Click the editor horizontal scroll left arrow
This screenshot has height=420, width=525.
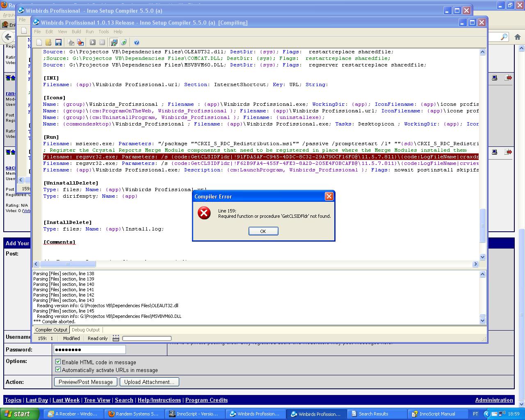coord(36,264)
